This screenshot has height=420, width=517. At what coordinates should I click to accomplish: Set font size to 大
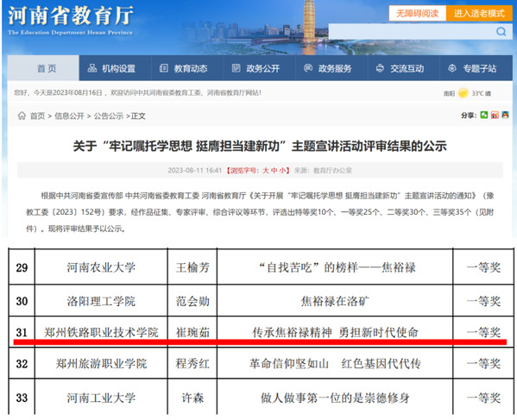tap(266, 170)
